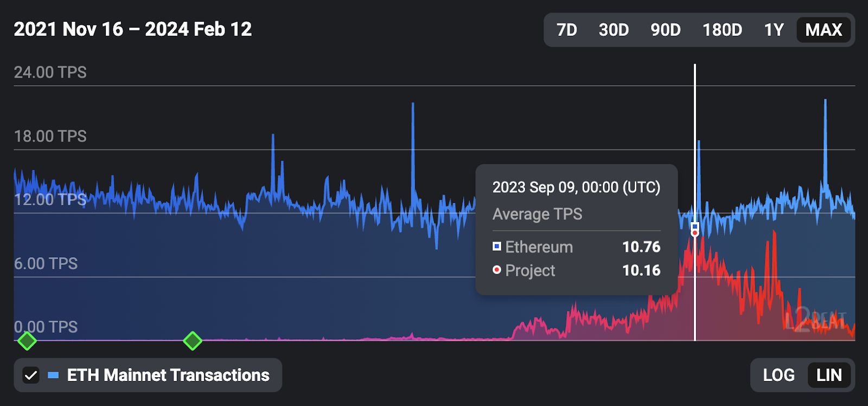This screenshot has height=406, width=868.
Task: Click the blue ETH Mainnet legend swatch
Action: tap(53, 375)
